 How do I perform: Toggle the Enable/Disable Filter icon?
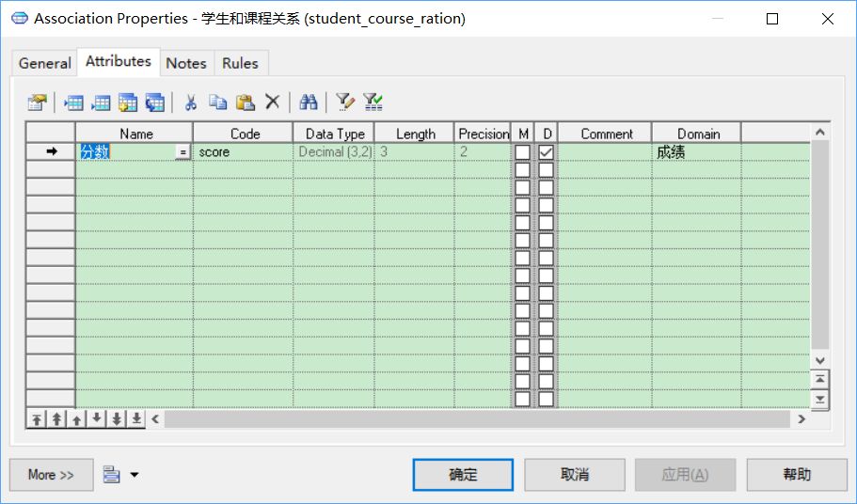[x=373, y=102]
